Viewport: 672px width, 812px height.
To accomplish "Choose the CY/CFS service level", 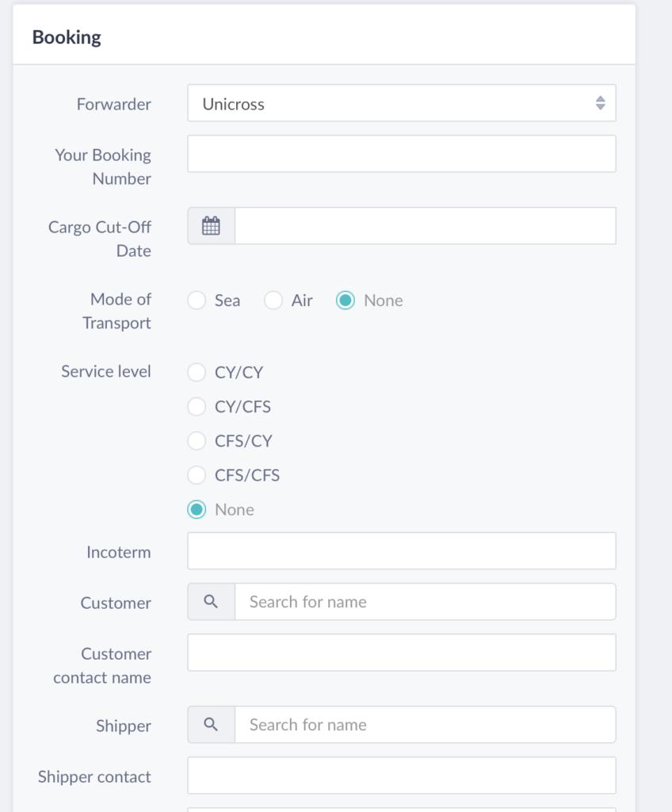I will (x=197, y=407).
